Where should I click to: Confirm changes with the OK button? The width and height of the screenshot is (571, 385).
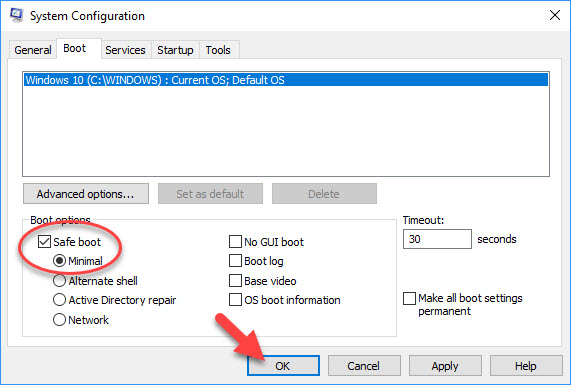[283, 366]
